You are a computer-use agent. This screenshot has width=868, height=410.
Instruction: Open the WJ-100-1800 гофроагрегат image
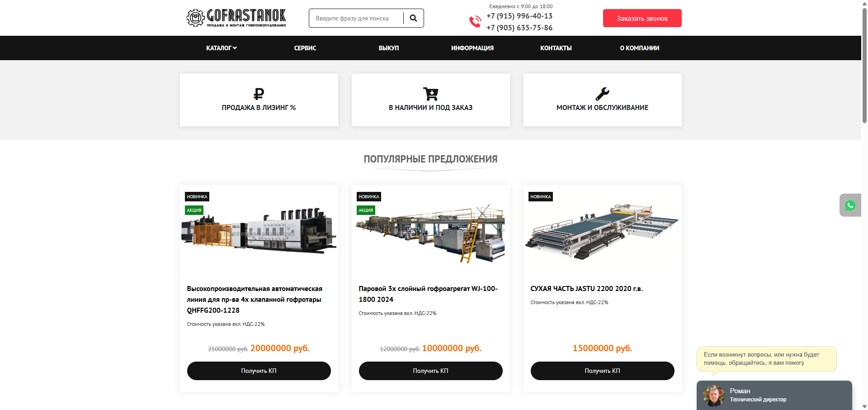[x=431, y=233]
